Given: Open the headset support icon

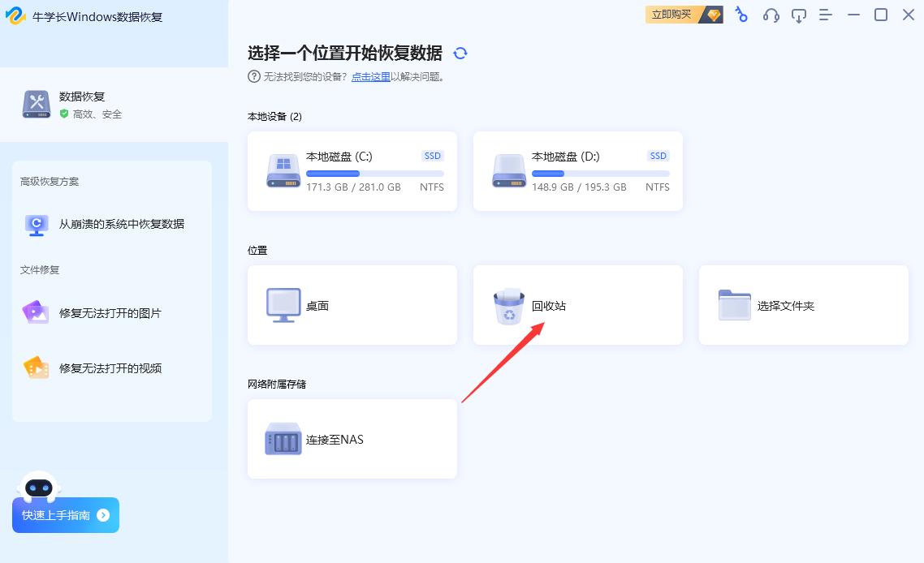Looking at the screenshot, I should (x=770, y=15).
